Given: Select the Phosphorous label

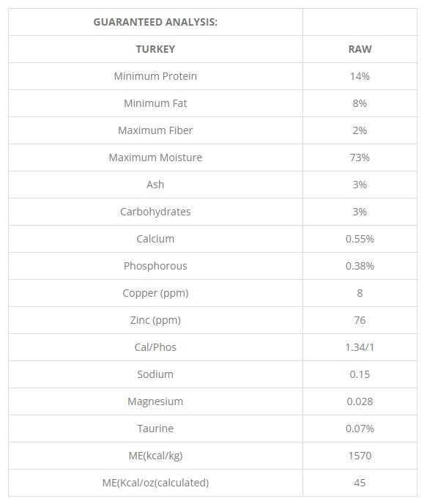Looking at the screenshot, I should tap(155, 266).
